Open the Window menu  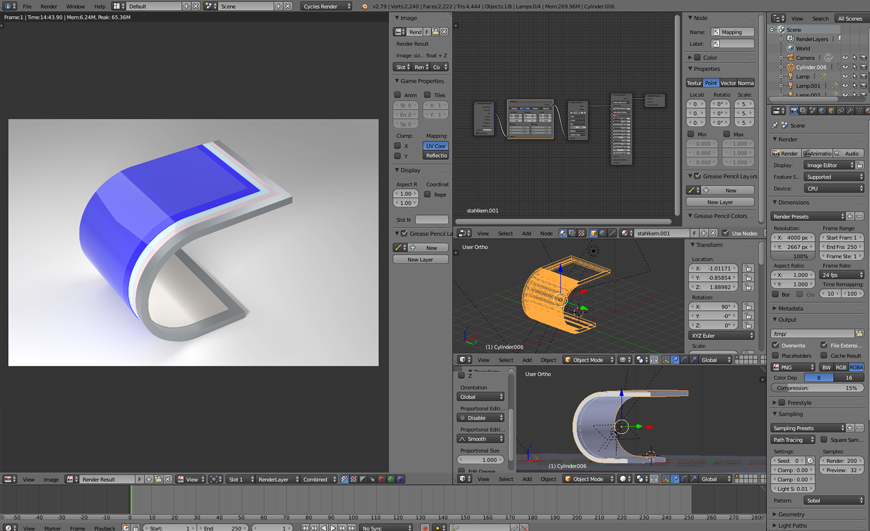pos(75,6)
